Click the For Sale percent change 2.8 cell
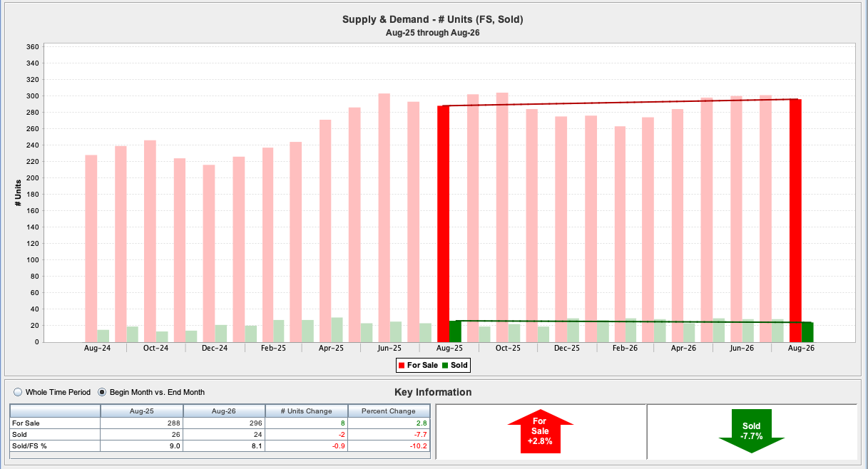The image size is (868, 469). coord(389,423)
